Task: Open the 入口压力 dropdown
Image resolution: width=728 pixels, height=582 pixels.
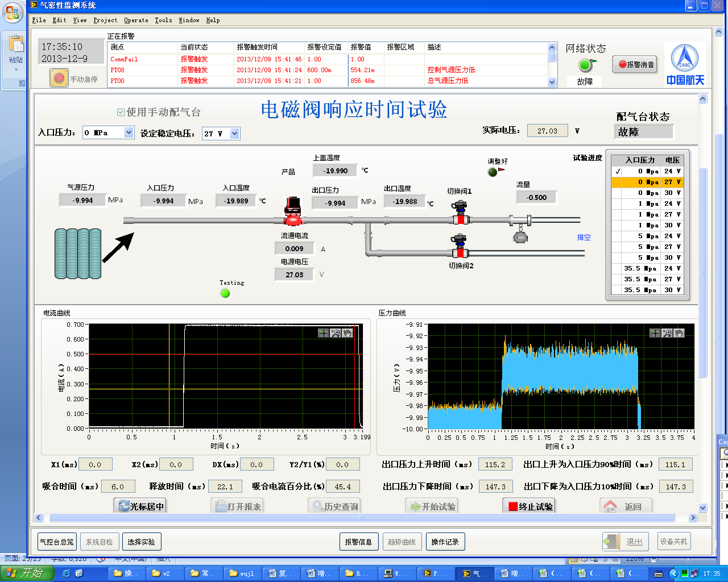Action: click(129, 133)
